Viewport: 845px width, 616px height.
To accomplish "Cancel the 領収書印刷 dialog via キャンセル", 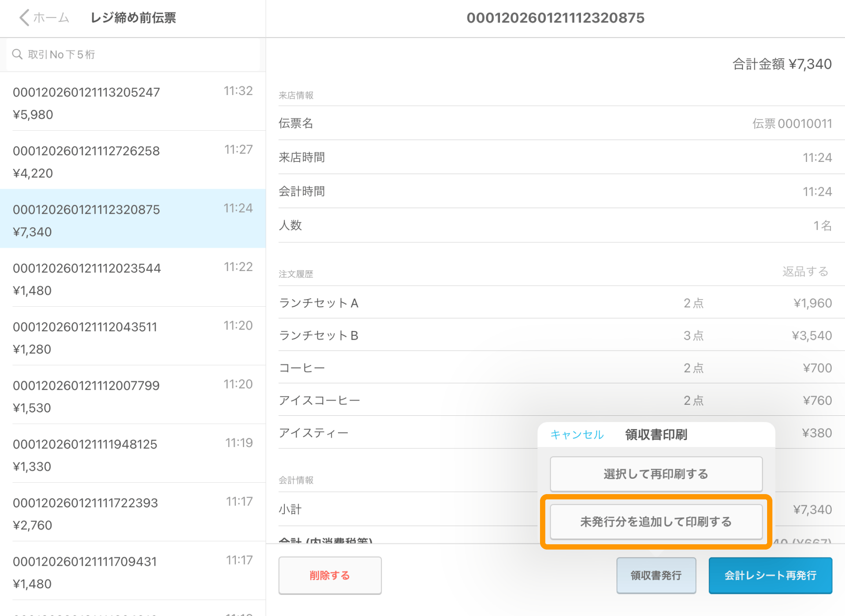I will 577,435.
